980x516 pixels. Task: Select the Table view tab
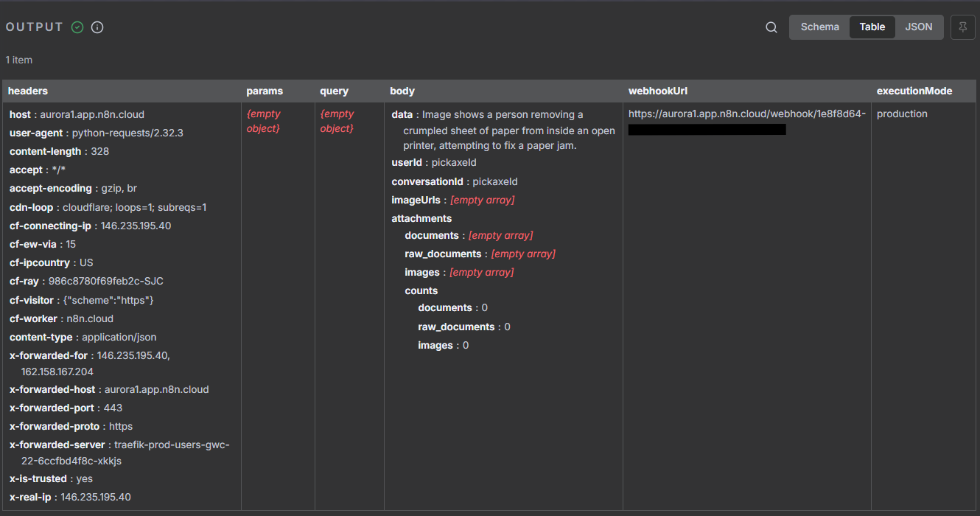[x=872, y=27]
